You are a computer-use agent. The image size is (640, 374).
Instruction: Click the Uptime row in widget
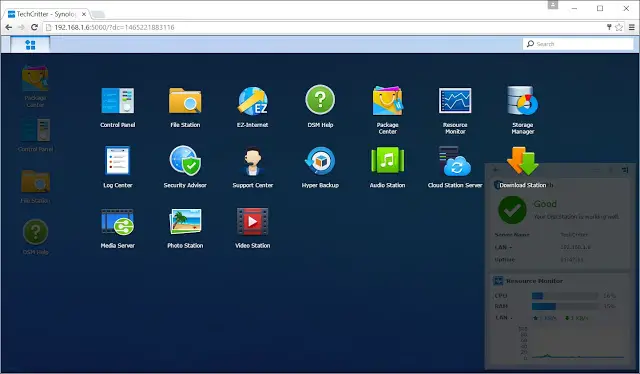(559, 260)
